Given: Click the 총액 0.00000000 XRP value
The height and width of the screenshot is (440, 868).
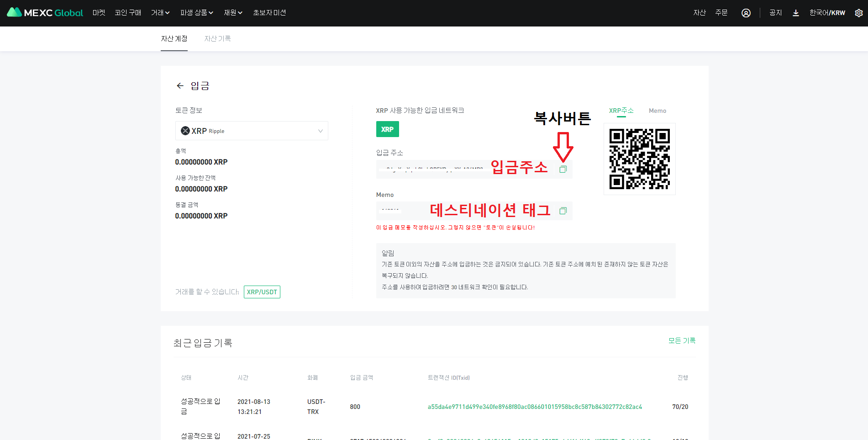Looking at the screenshot, I should tap(201, 162).
